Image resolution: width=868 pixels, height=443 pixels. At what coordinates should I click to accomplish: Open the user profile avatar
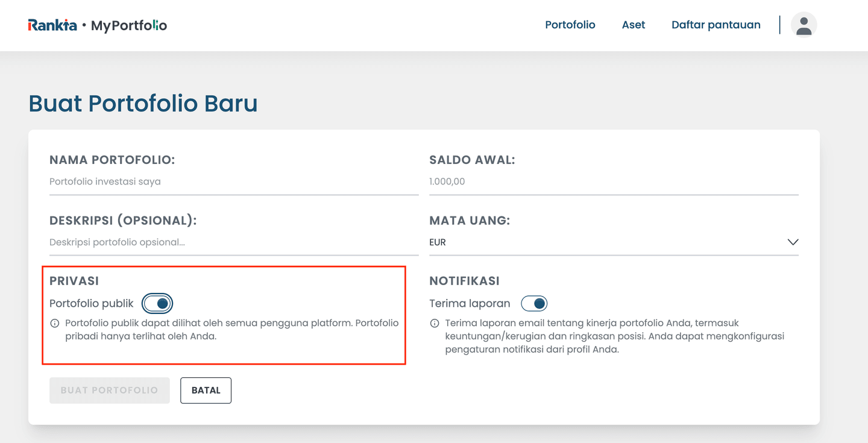pyautogui.click(x=804, y=25)
